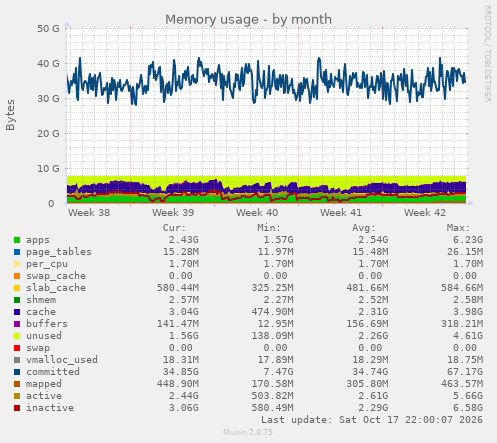Viewport: 497px width, 443px height.
Task: Click the 'Avg:' column header
Action: click(364, 228)
